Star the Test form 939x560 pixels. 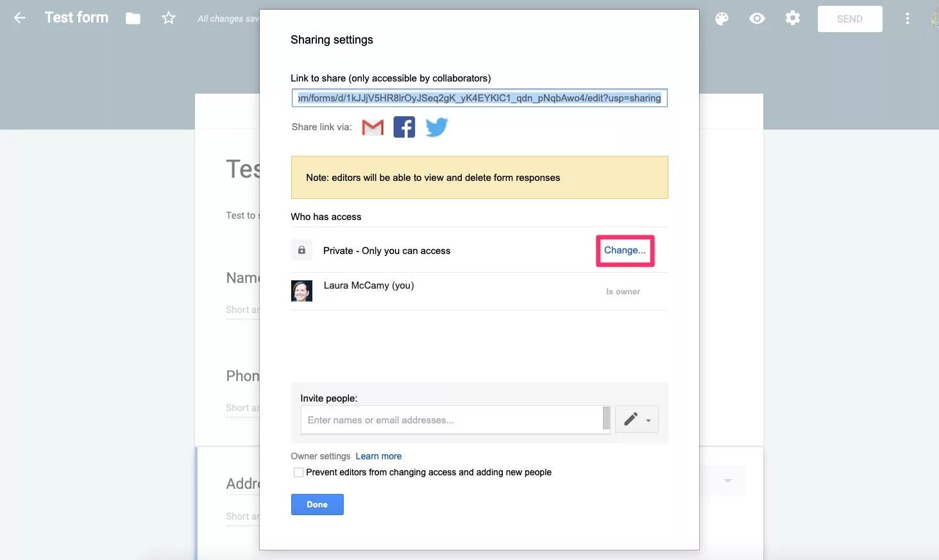(168, 19)
